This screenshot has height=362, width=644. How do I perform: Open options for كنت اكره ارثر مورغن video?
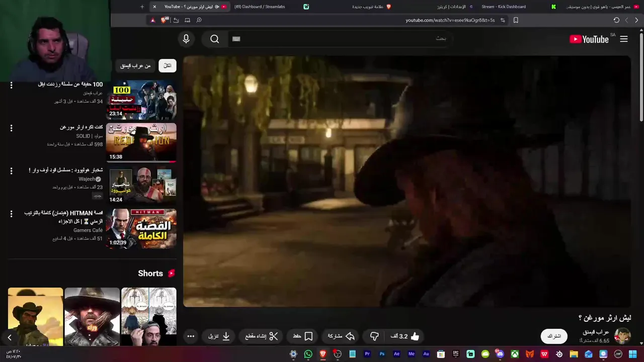point(11,128)
